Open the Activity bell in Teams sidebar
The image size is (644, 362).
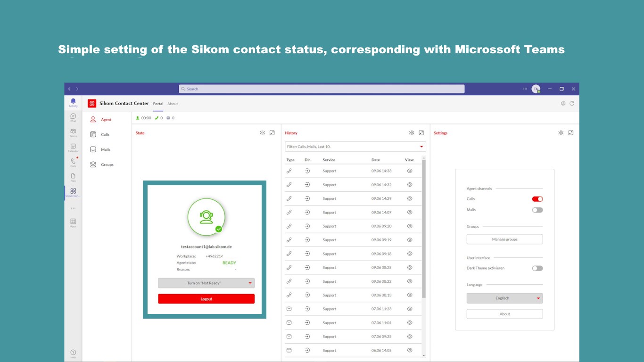tap(73, 102)
